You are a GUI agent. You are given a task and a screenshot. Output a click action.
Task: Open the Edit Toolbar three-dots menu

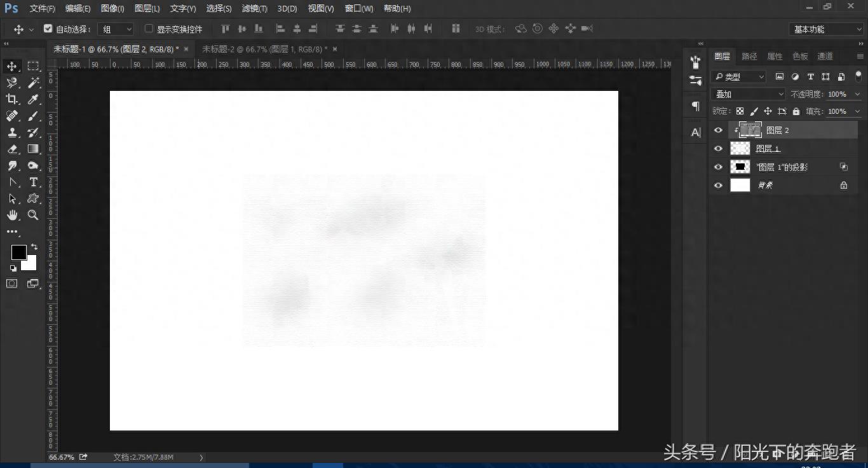12,232
